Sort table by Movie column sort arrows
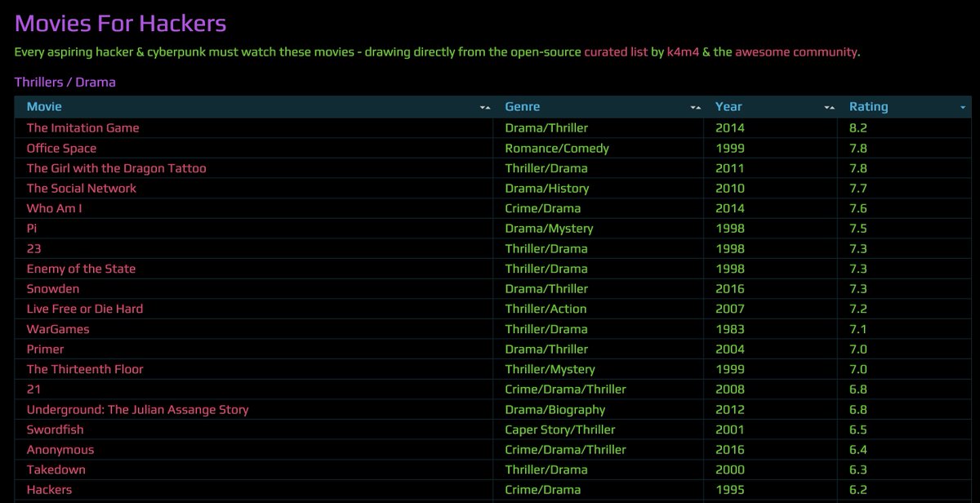Viewport: 980px width, 503px height. coord(485,108)
